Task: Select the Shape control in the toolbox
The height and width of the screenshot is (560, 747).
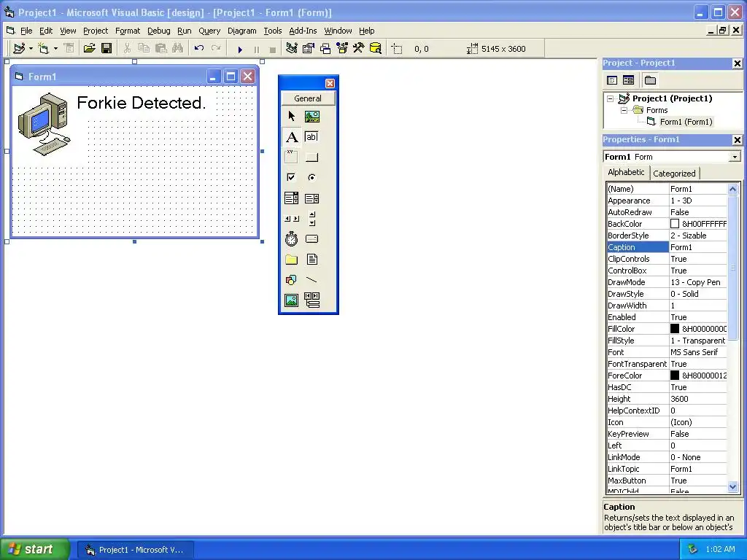Action: [292, 280]
